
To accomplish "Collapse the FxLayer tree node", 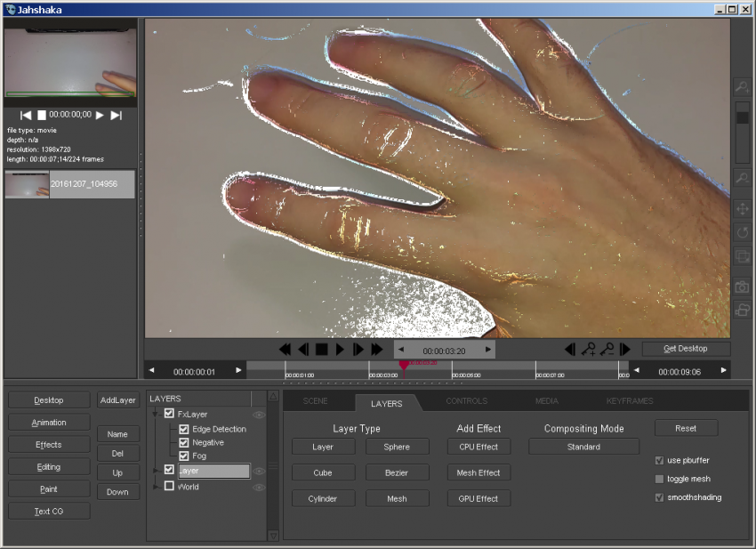I will (x=156, y=415).
